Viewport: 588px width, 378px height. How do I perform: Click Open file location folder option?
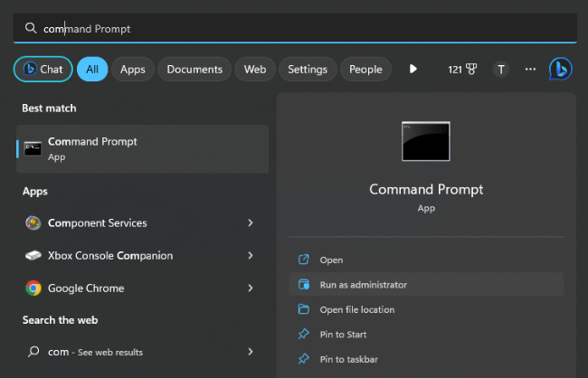(356, 309)
